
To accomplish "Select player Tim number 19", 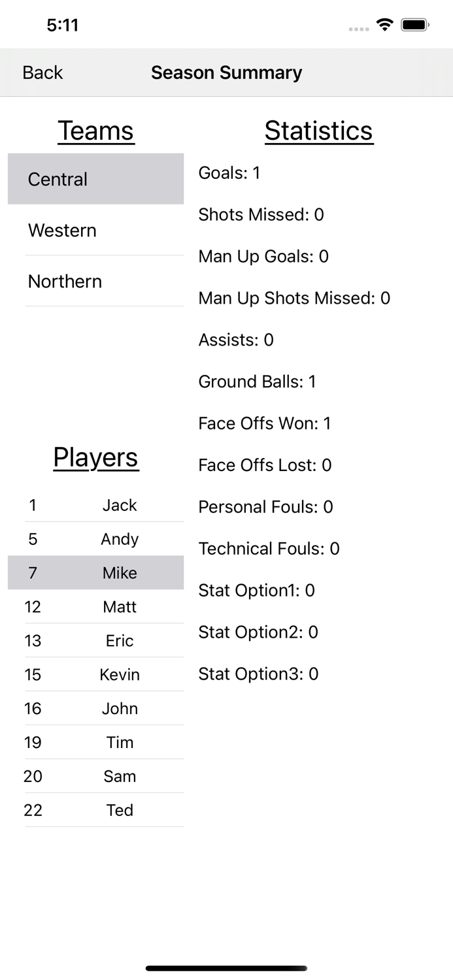I will [x=103, y=743].
